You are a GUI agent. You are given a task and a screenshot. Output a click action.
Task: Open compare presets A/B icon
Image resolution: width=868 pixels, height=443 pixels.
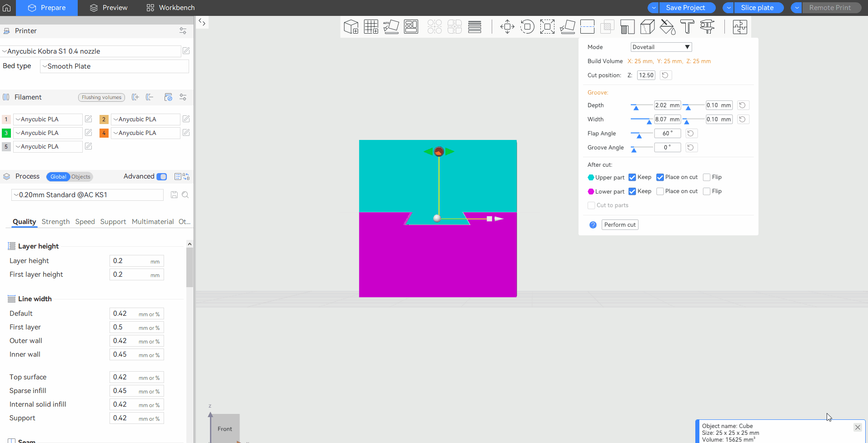(x=186, y=177)
